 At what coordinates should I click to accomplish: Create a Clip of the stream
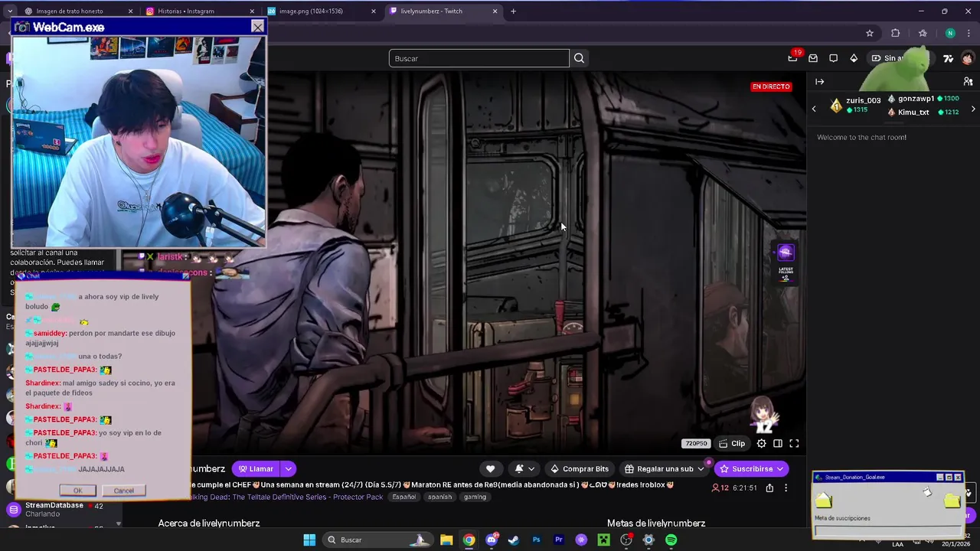click(731, 443)
